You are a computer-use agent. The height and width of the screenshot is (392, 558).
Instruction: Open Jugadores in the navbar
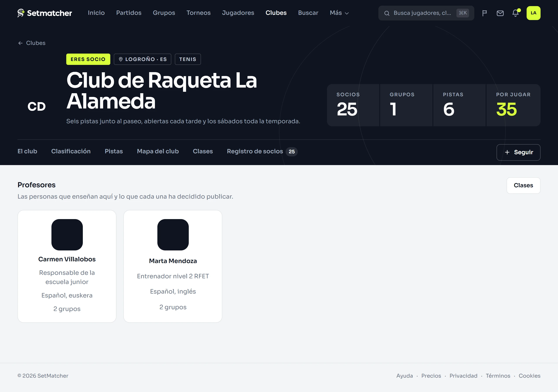click(238, 13)
